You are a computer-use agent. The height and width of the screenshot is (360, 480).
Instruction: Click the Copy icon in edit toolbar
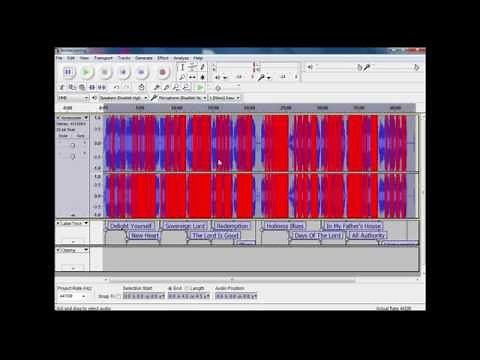click(72, 87)
